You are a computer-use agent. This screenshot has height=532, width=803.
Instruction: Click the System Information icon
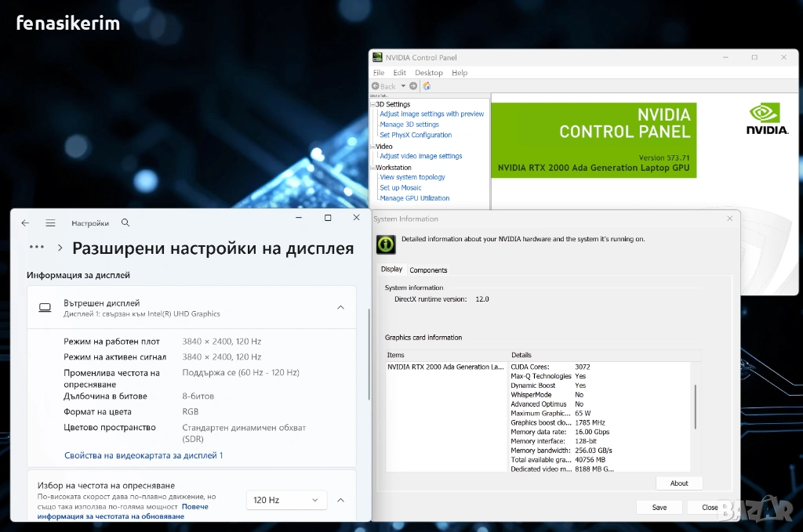click(x=386, y=244)
